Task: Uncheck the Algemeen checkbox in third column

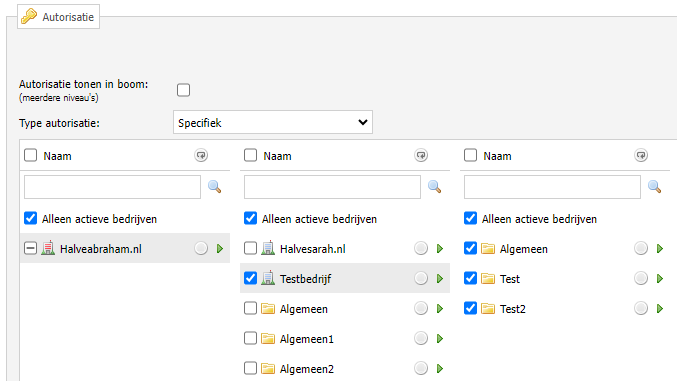Action: pyautogui.click(x=471, y=248)
